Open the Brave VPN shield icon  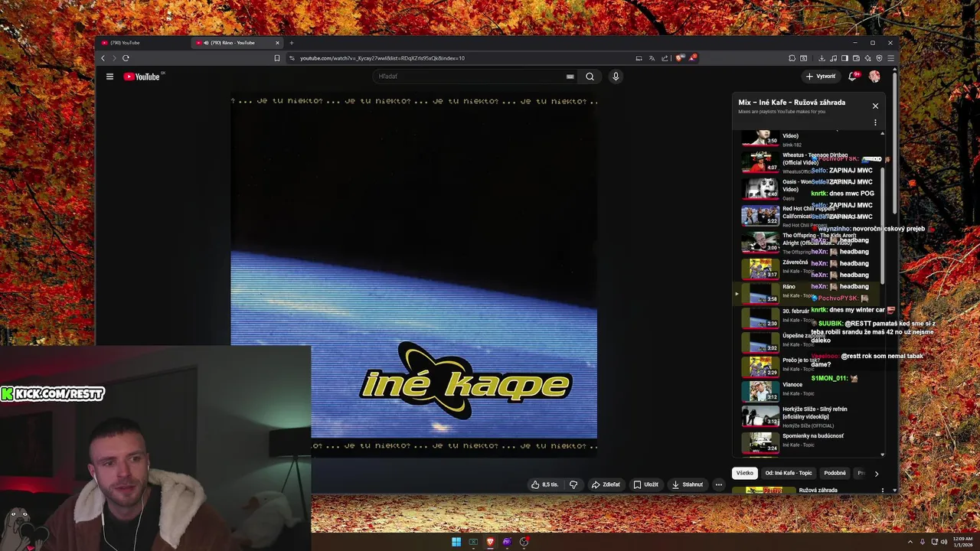879,58
